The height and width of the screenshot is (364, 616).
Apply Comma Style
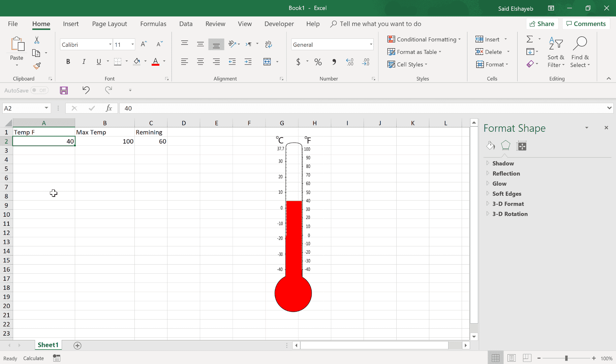coord(334,62)
